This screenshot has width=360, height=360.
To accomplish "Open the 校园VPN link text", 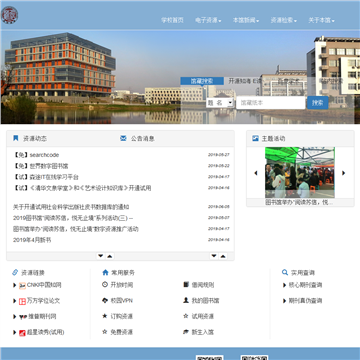I will pyautogui.click(x=122, y=301).
